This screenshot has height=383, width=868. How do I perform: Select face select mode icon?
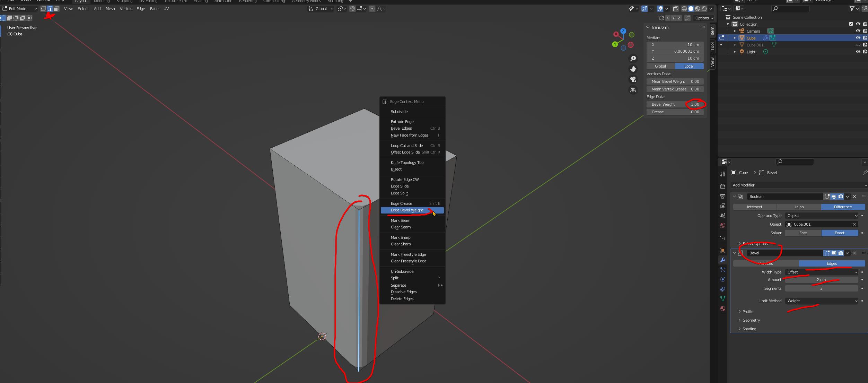[56, 9]
